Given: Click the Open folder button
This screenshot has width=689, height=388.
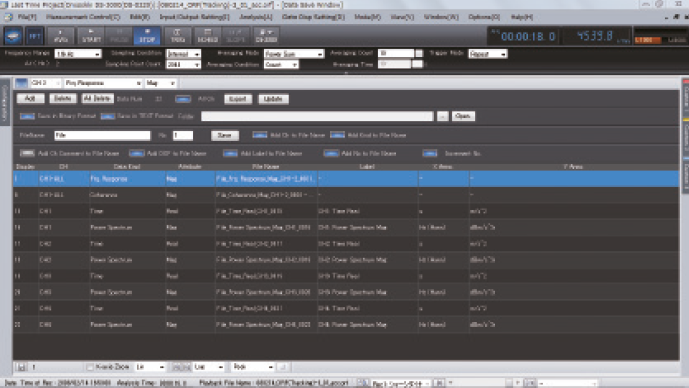Looking at the screenshot, I should point(463,116).
